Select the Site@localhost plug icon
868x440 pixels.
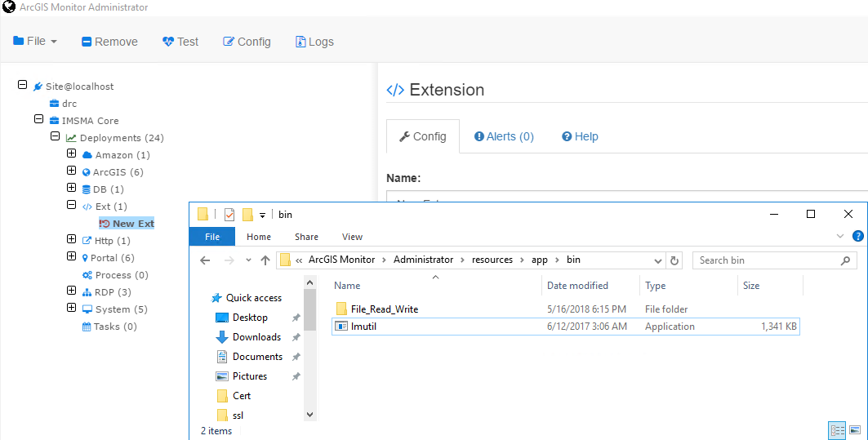(x=38, y=87)
